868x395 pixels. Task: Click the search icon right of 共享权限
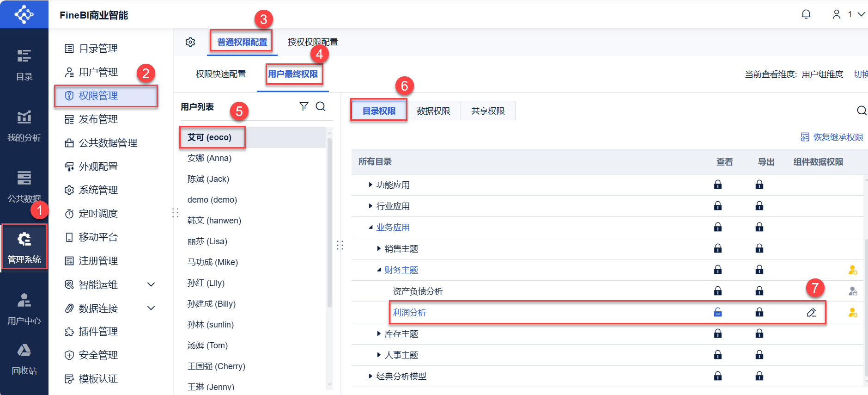coord(862,111)
